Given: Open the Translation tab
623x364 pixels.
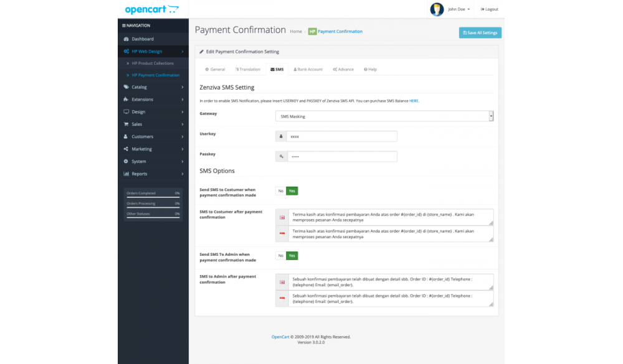Looking at the screenshot, I should pyautogui.click(x=247, y=69).
